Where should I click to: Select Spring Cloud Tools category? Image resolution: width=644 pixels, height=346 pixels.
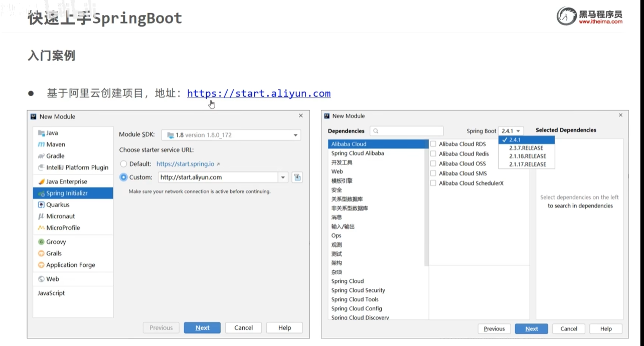click(377, 299)
